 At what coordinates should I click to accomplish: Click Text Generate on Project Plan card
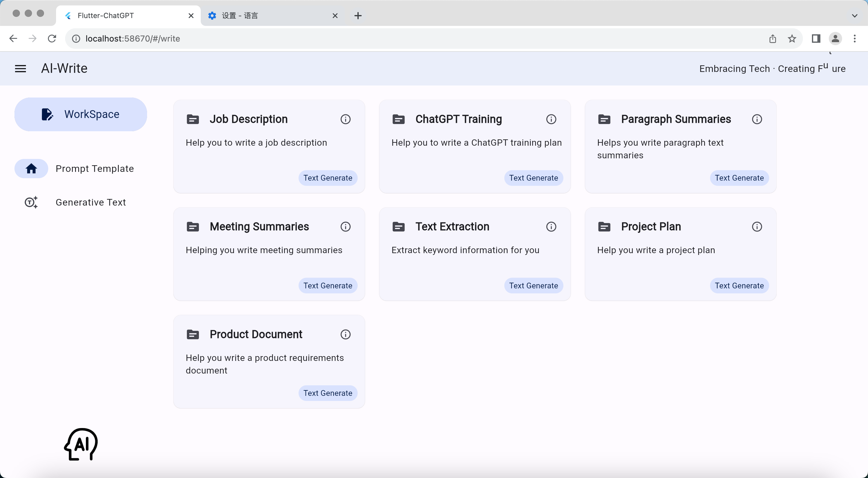739,286
